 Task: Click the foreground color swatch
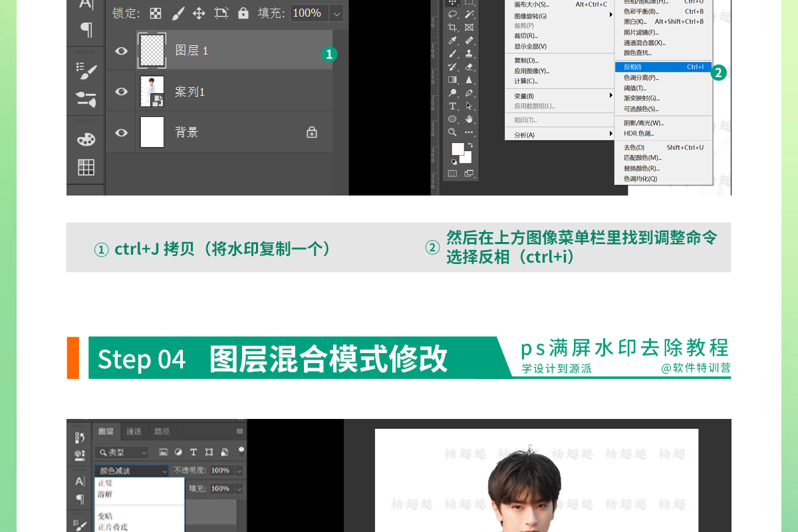458,149
